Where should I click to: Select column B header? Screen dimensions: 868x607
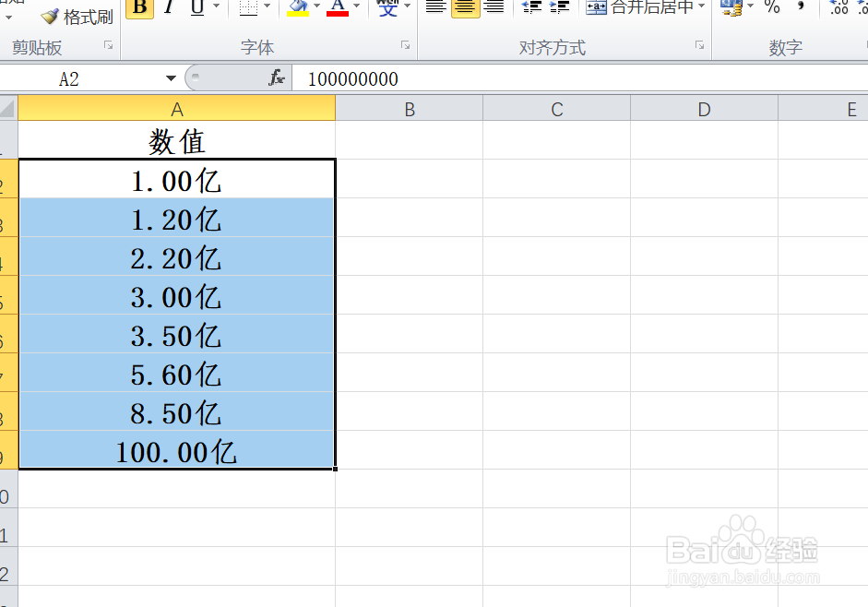click(x=409, y=109)
